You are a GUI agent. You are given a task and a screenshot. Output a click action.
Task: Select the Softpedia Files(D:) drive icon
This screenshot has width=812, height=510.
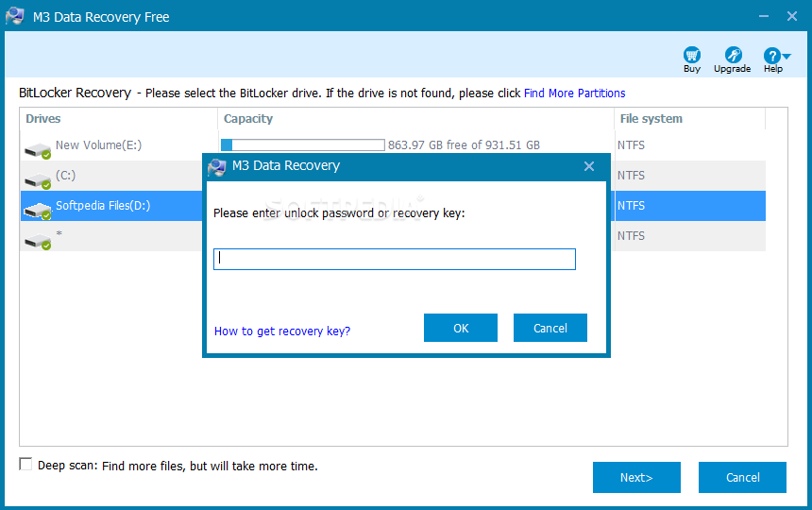pos(38,211)
